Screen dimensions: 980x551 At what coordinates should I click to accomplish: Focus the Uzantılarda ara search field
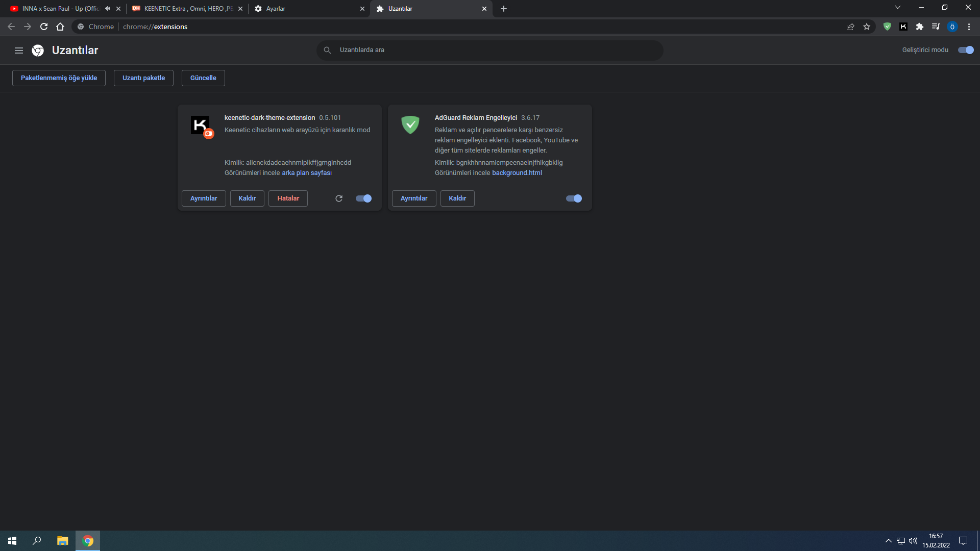point(490,50)
